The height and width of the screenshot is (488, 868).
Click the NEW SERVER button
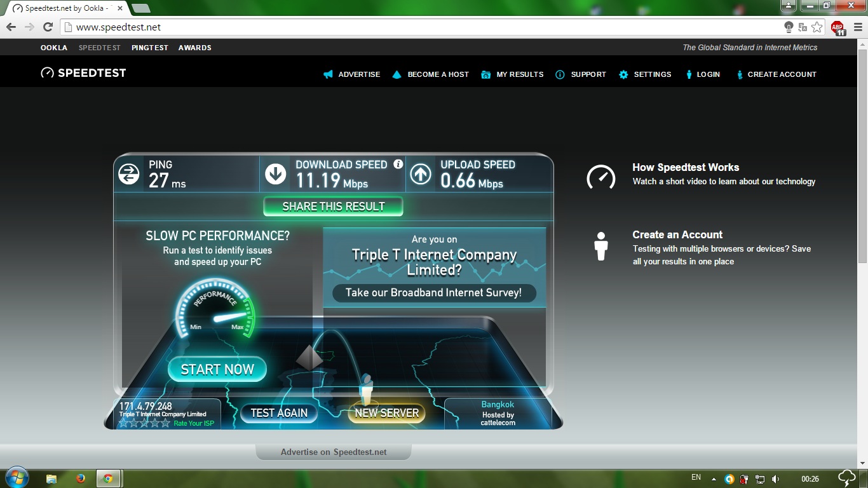(386, 413)
